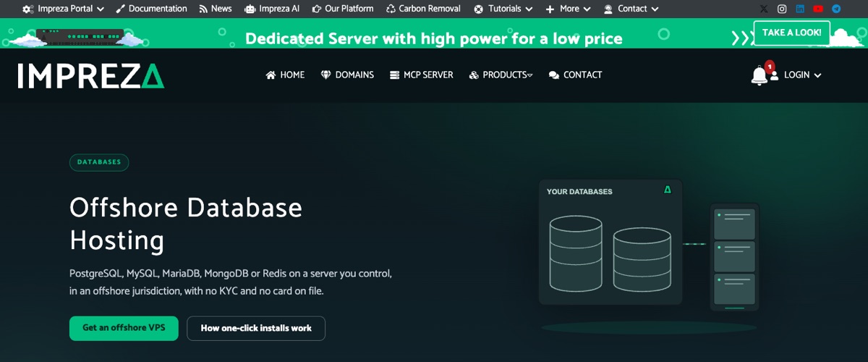Open the Telegram social icon
The height and width of the screenshot is (362, 868).
836,9
